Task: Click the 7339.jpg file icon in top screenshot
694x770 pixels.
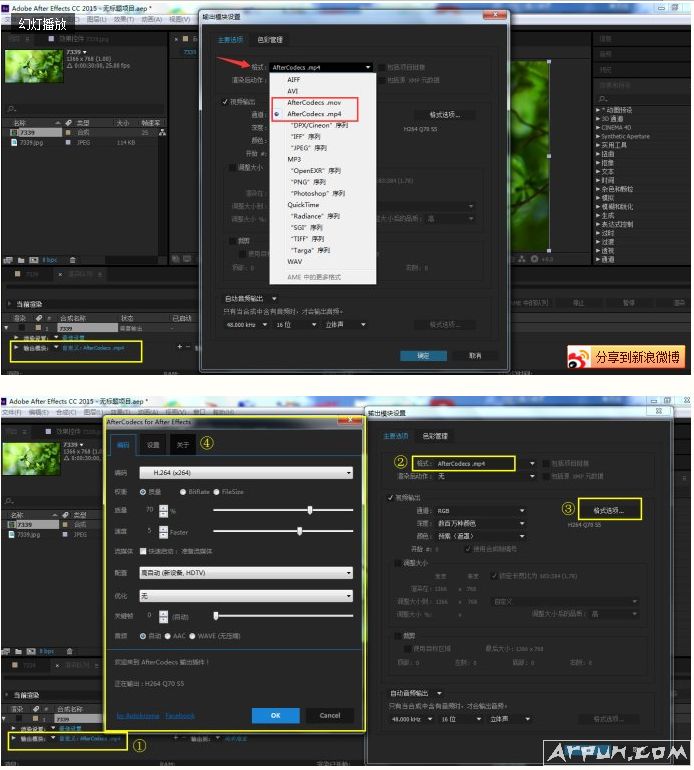Action: (14, 142)
